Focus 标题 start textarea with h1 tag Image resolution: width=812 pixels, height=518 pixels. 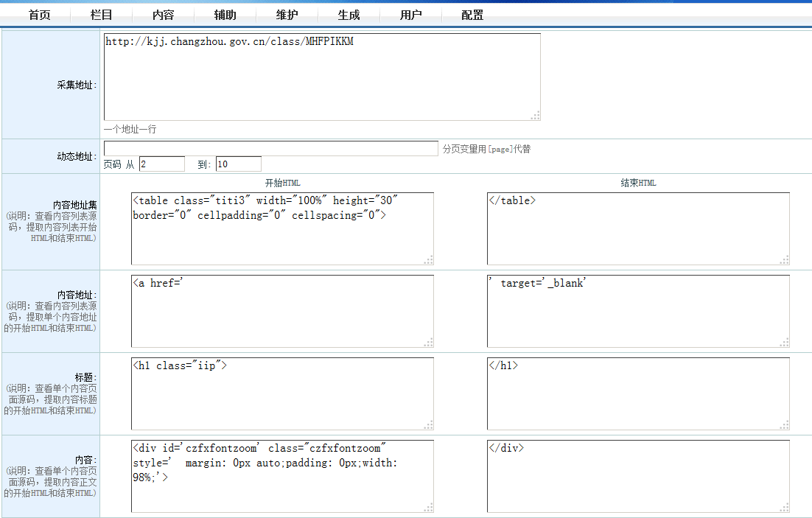[x=282, y=393]
